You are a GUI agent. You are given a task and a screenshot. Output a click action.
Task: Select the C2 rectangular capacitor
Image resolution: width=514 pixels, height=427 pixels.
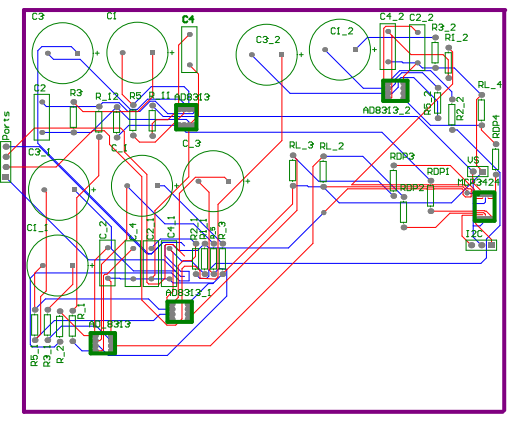(42, 117)
